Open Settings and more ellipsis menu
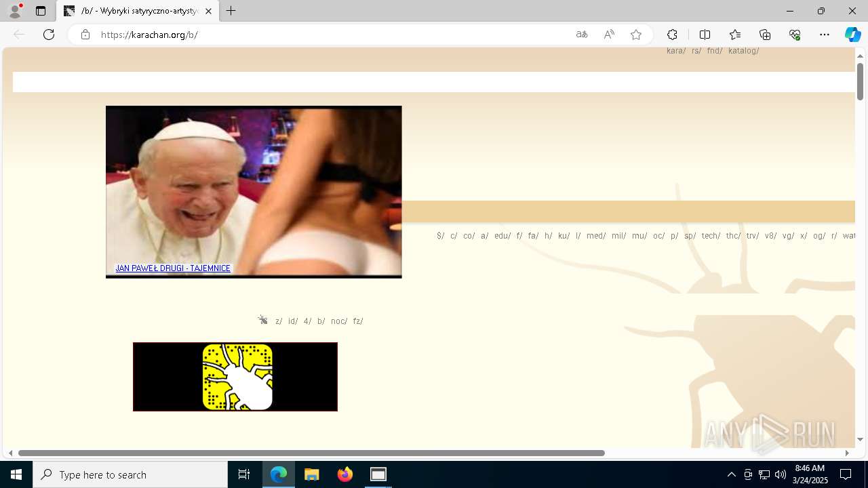Screen dimensions: 868x488 tap(825, 35)
